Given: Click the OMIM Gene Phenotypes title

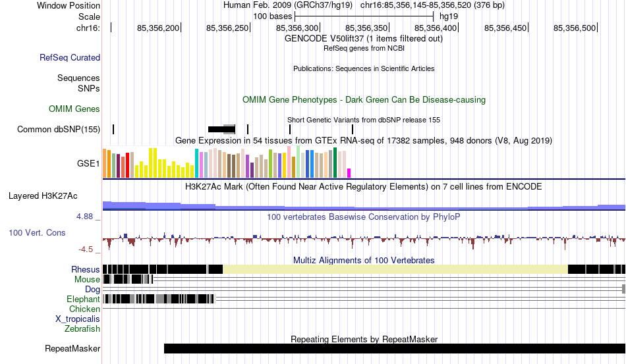Looking at the screenshot, I should coord(364,99).
